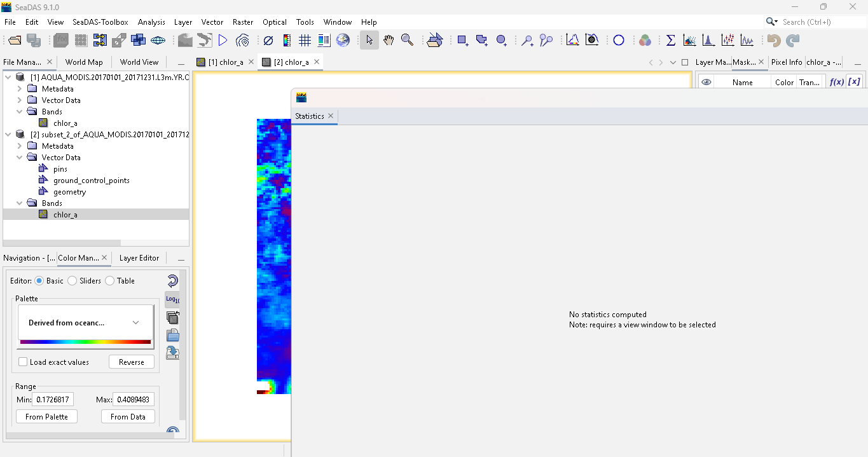Activate the Zoom magnifier tool
868x457 pixels.
coord(407,41)
